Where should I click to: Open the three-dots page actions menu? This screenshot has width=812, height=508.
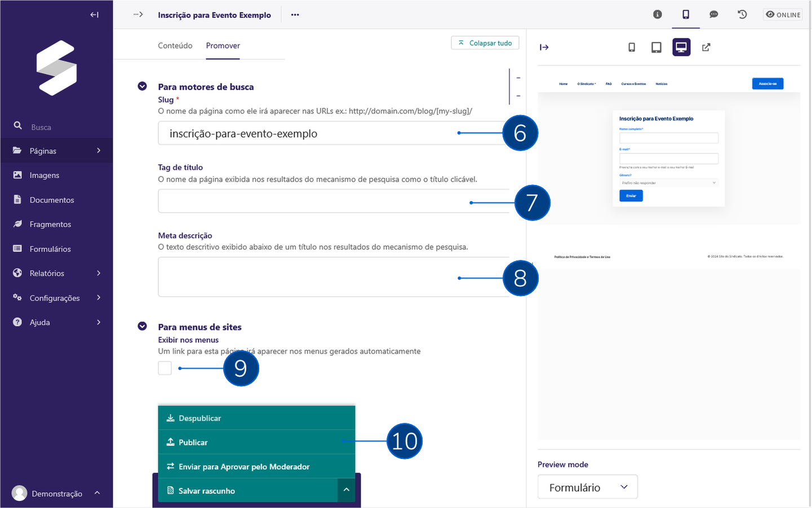coord(295,15)
